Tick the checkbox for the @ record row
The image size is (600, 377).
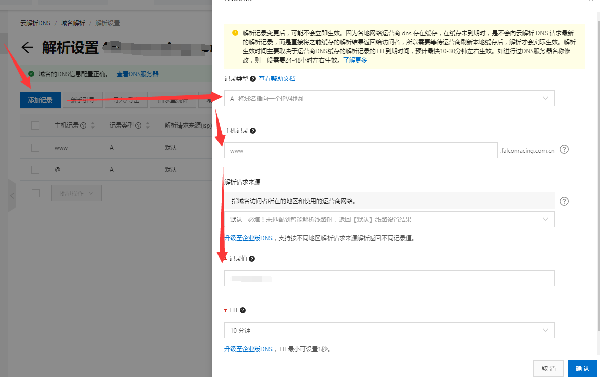click(x=35, y=170)
